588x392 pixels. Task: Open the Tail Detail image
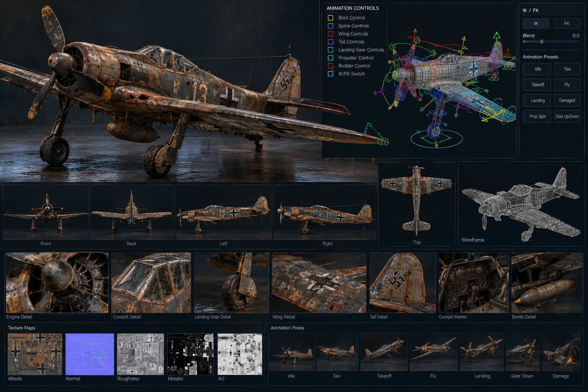point(403,283)
